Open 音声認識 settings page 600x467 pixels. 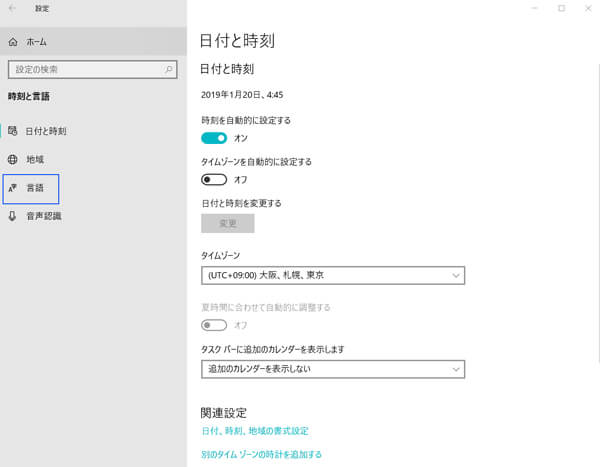pos(93,216)
